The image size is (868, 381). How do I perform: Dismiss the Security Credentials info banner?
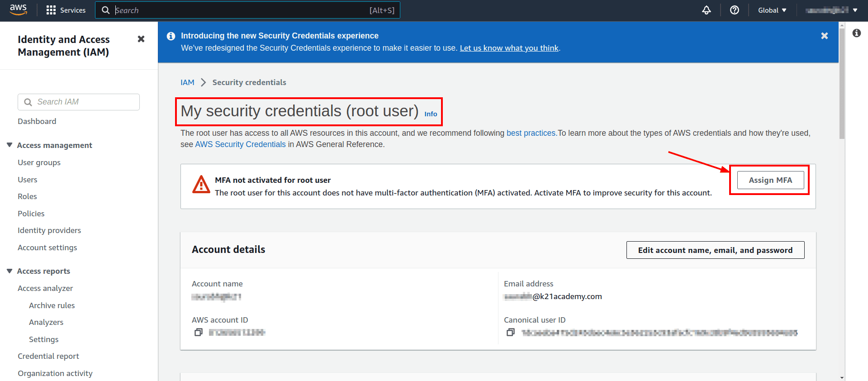tap(824, 36)
